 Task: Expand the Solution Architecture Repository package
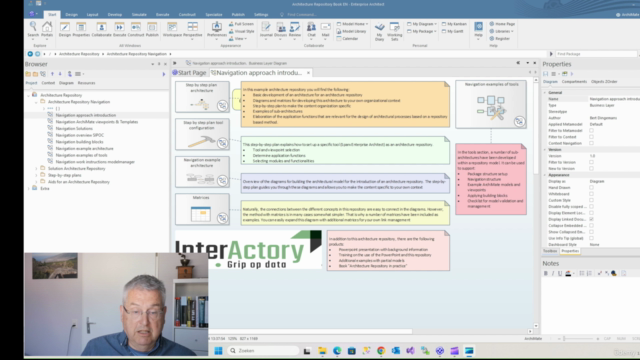pyautogui.click(x=36, y=169)
